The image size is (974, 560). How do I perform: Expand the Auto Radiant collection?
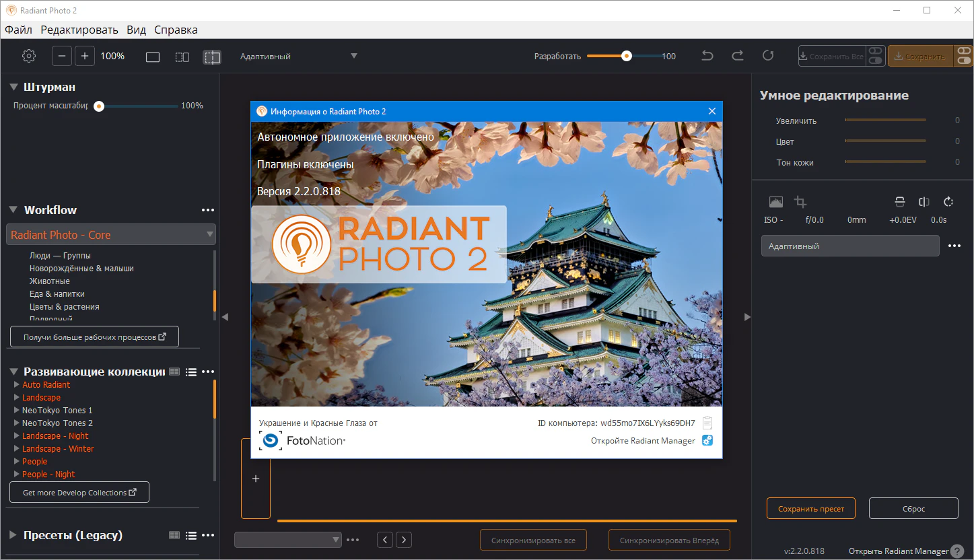(x=17, y=385)
